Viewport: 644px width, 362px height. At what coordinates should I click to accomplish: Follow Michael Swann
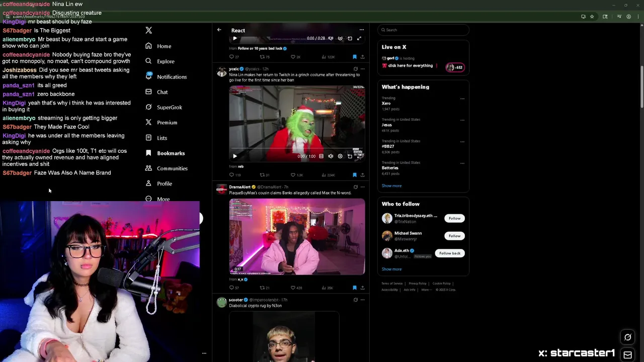coord(454,236)
